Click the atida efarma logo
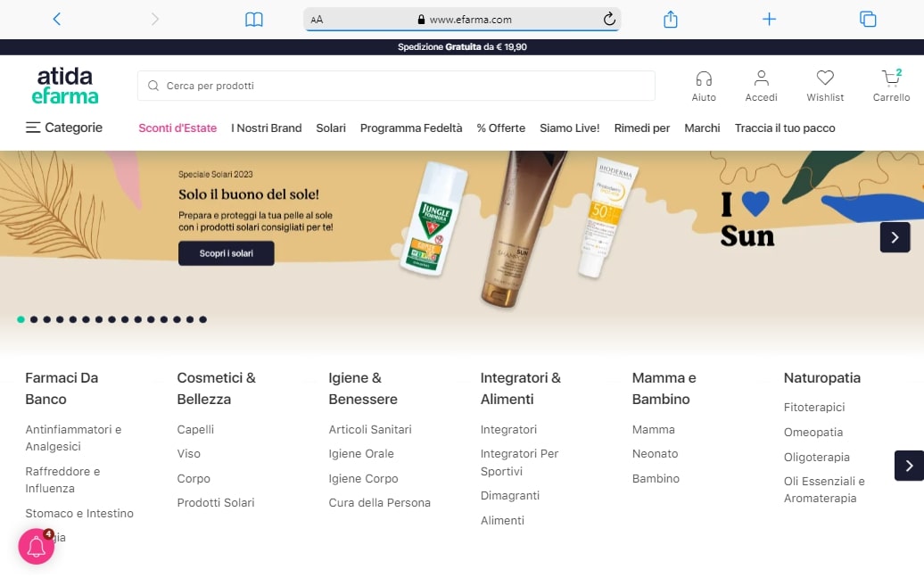The image size is (924, 578). coord(65,86)
